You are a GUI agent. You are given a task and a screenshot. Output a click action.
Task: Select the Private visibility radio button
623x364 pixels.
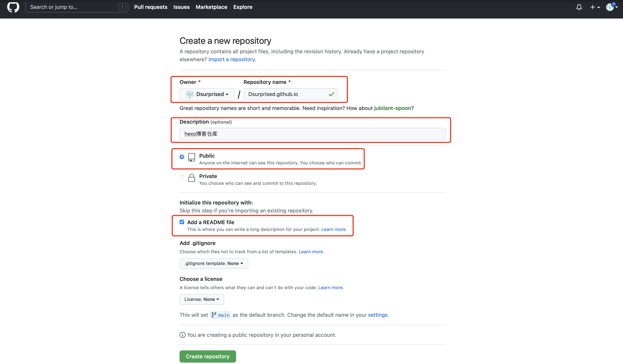pyautogui.click(x=182, y=177)
